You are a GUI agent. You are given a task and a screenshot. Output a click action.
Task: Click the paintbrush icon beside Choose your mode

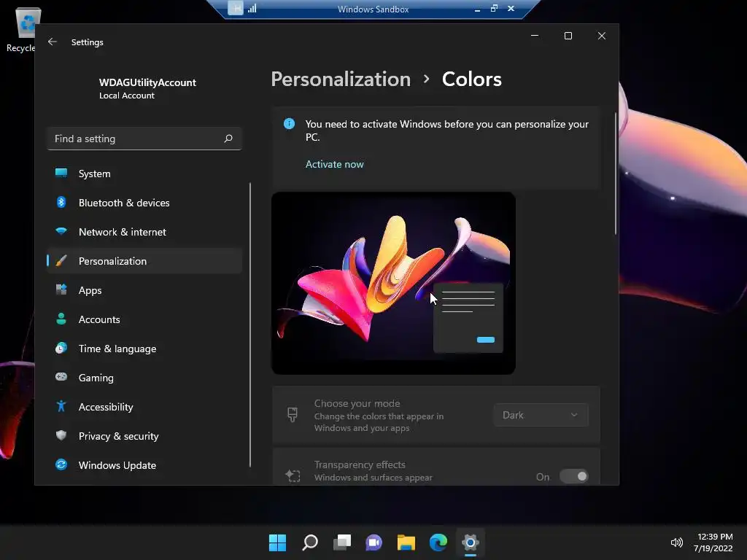293,415
